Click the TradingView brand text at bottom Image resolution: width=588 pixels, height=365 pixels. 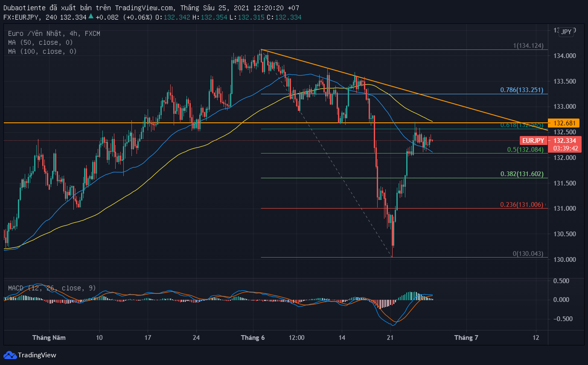pyautogui.click(x=37, y=355)
